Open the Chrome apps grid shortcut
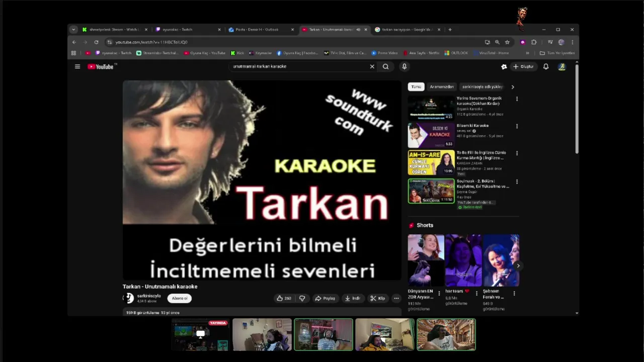Image resolution: width=644 pixels, height=362 pixels. (74, 53)
